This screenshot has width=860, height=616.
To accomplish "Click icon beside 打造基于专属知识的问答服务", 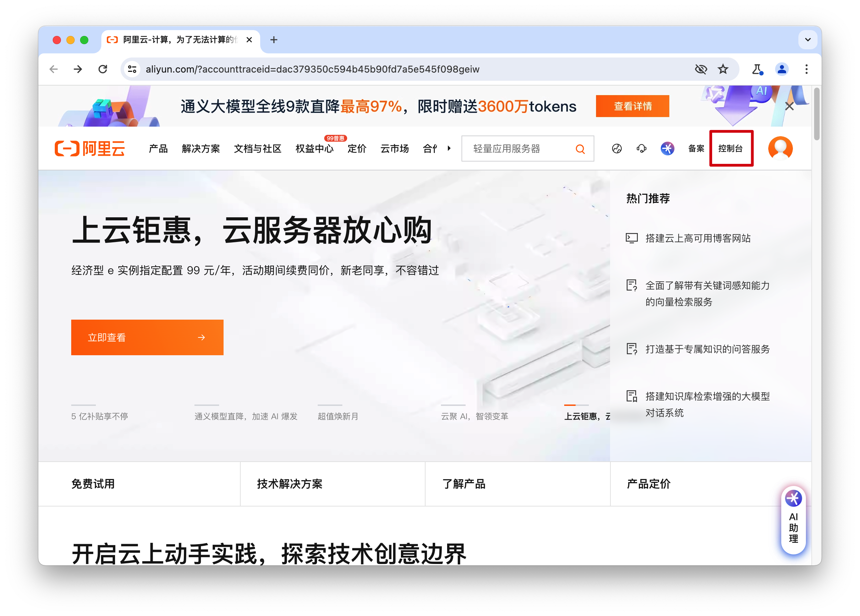I will click(x=631, y=349).
